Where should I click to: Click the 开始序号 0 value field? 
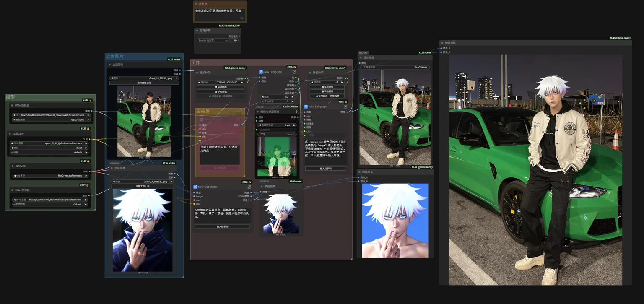tap(277, 101)
